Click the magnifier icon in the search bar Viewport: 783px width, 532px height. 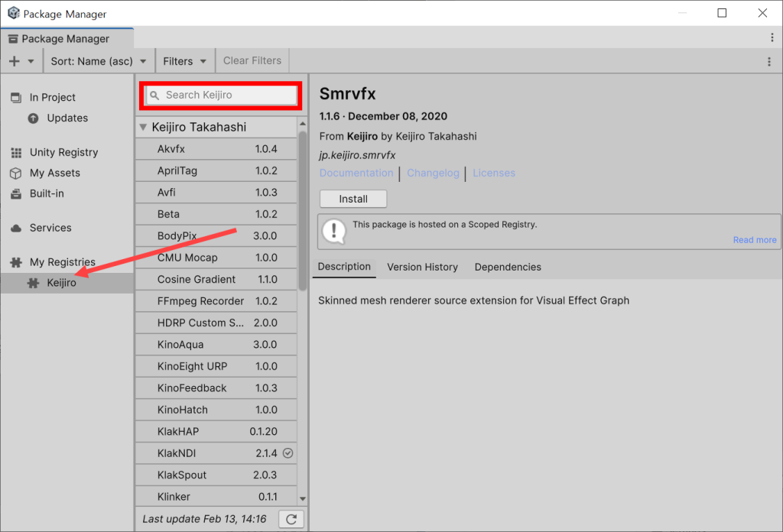click(155, 95)
